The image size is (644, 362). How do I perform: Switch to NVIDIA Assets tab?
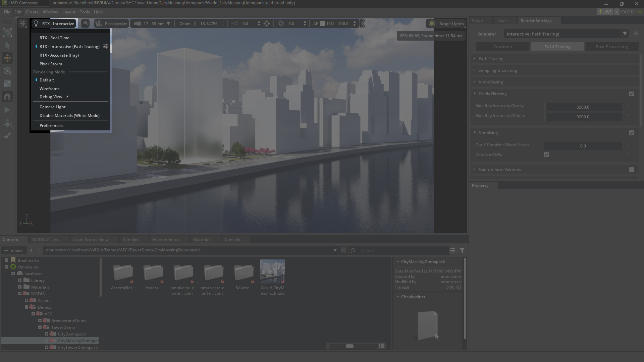coord(46,239)
